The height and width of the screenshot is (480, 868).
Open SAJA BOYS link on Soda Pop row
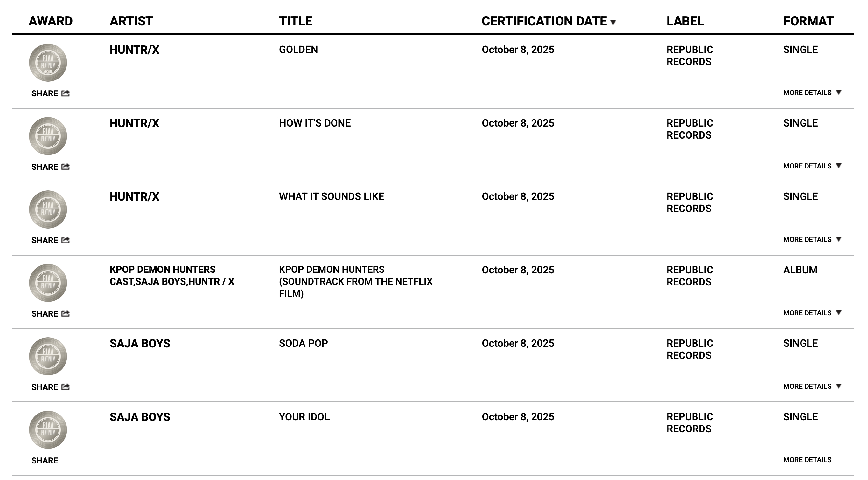coord(140,343)
